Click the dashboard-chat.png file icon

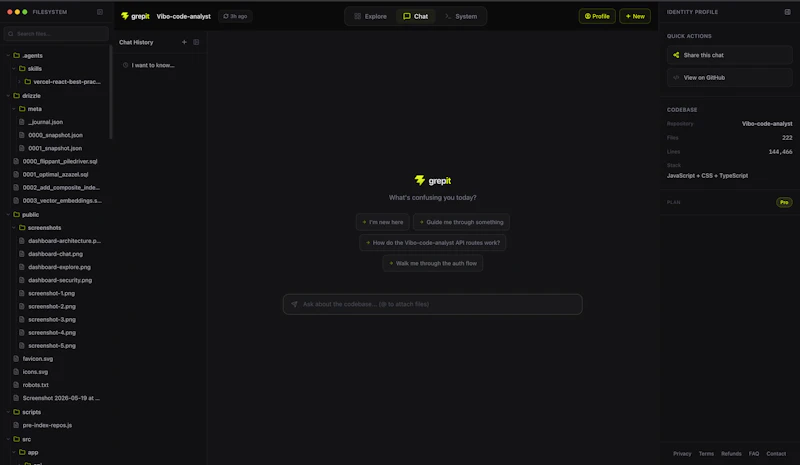click(21, 254)
